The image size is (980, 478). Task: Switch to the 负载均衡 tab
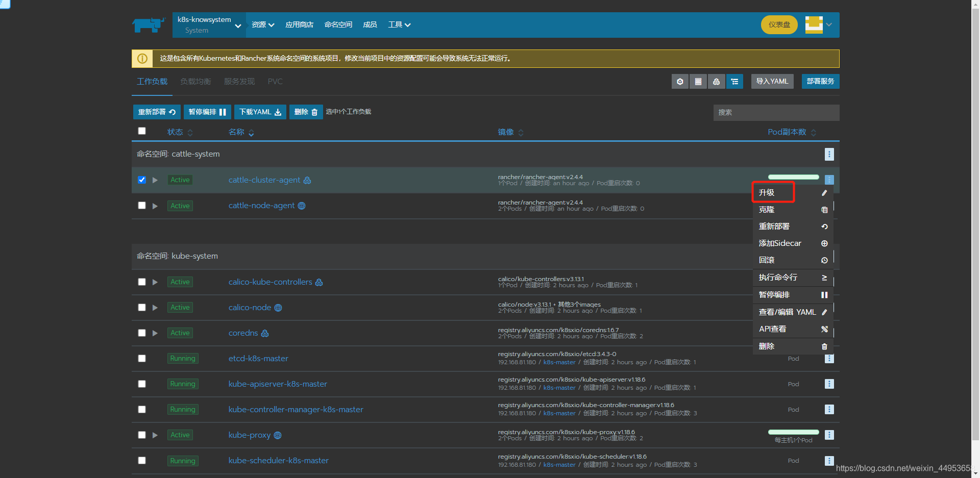click(195, 82)
